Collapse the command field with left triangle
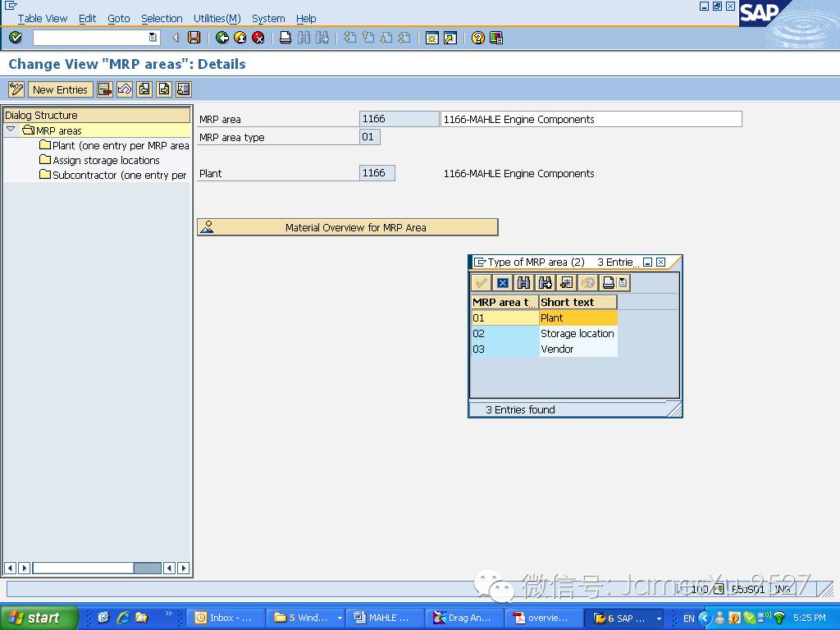Image resolution: width=840 pixels, height=630 pixels. pos(176,38)
